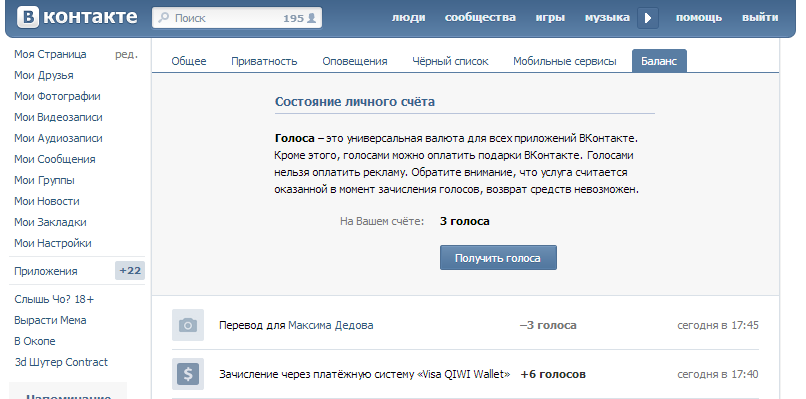The width and height of the screenshot is (806, 399).
Task: Click the search magnifier icon
Action: (x=163, y=18)
